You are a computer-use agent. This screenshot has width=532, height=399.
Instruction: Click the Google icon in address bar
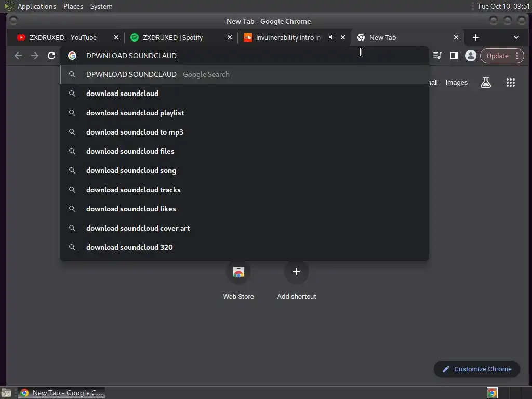pyautogui.click(x=72, y=56)
